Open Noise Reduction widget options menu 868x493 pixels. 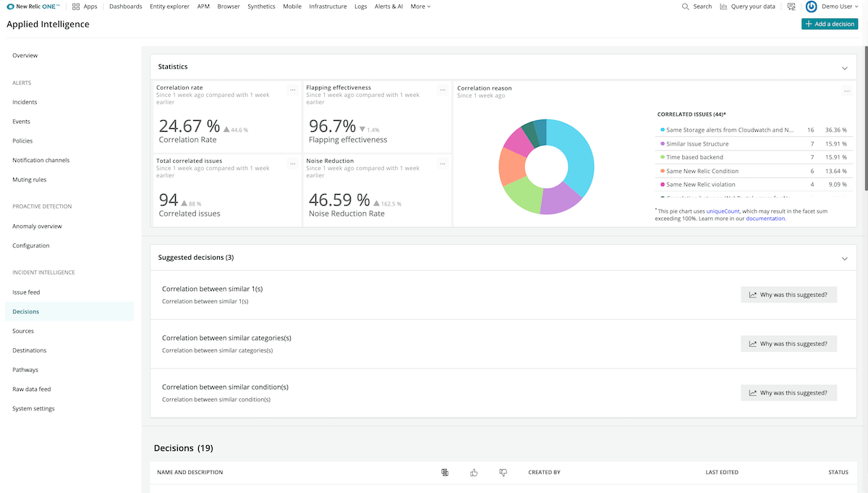pos(443,164)
